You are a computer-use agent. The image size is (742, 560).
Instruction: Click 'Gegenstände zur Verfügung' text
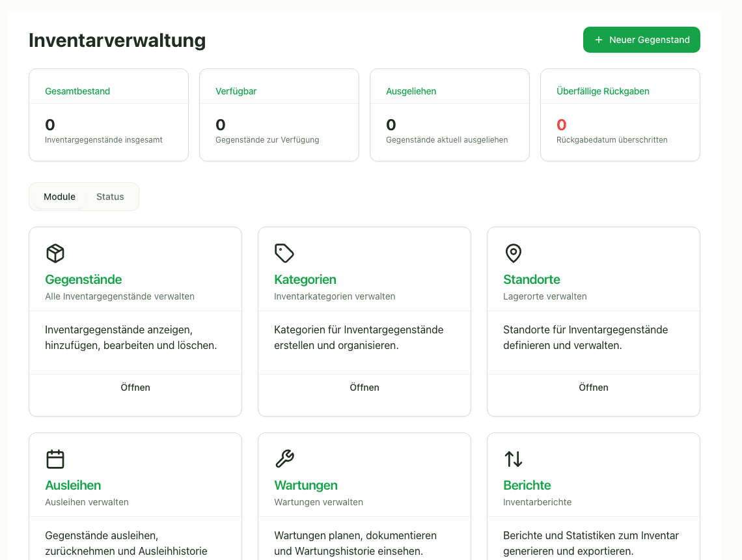[267, 139]
